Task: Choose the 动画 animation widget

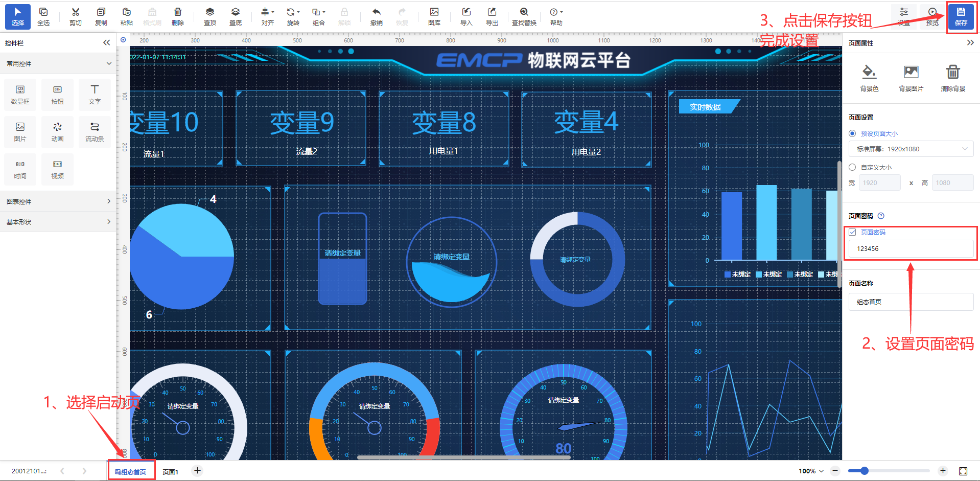Action: pyautogui.click(x=58, y=132)
